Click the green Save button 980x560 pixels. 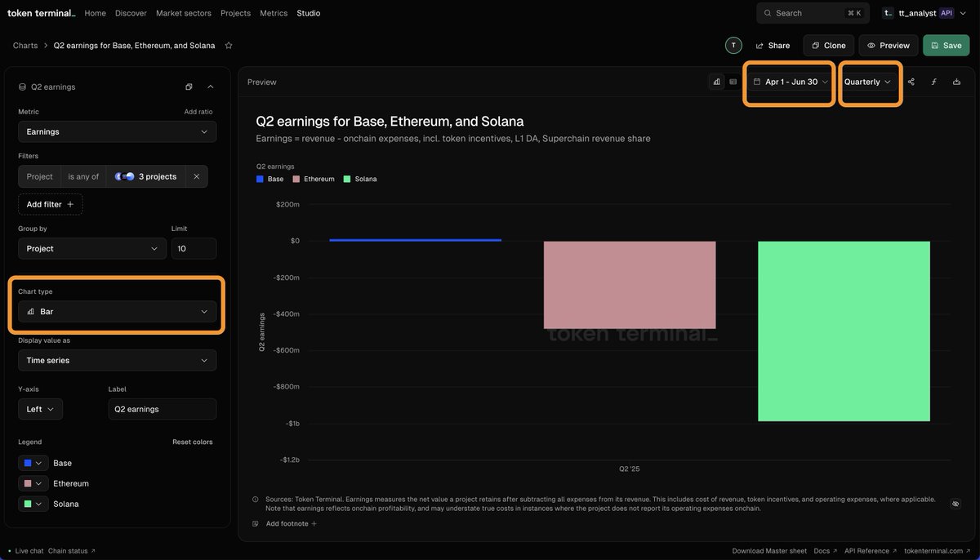947,46
